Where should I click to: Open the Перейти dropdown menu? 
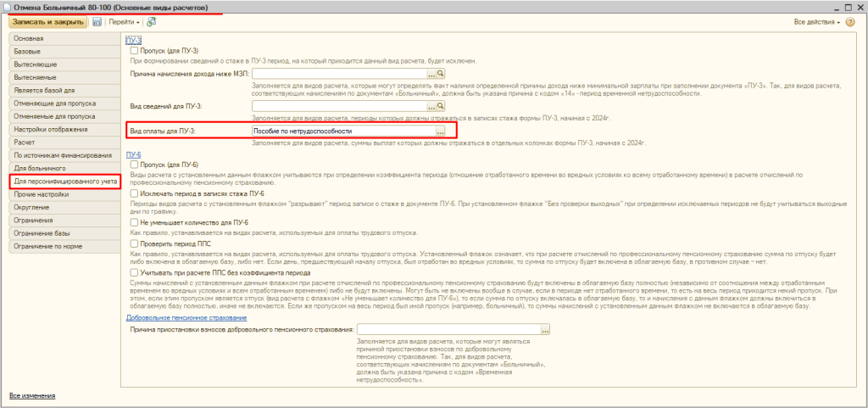click(x=124, y=21)
